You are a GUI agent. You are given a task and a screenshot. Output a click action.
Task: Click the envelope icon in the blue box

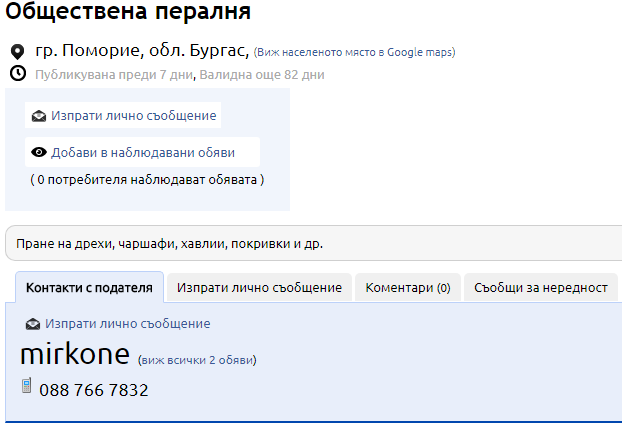(x=39, y=116)
